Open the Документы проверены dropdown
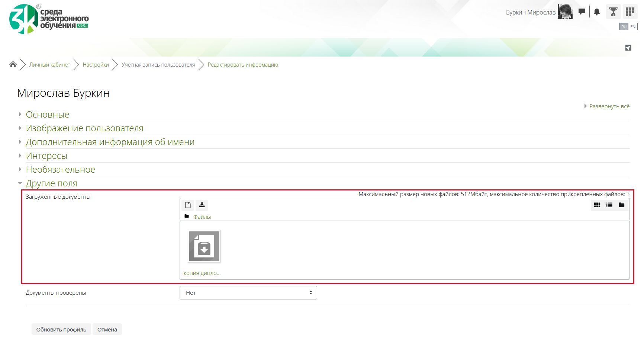This screenshot has width=644, height=343. tap(248, 293)
